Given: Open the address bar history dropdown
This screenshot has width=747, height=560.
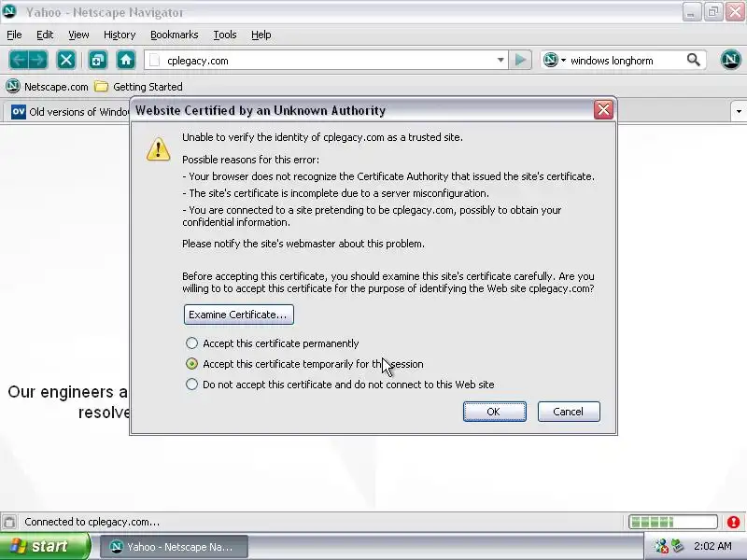Looking at the screenshot, I should [x=500, y=60].
